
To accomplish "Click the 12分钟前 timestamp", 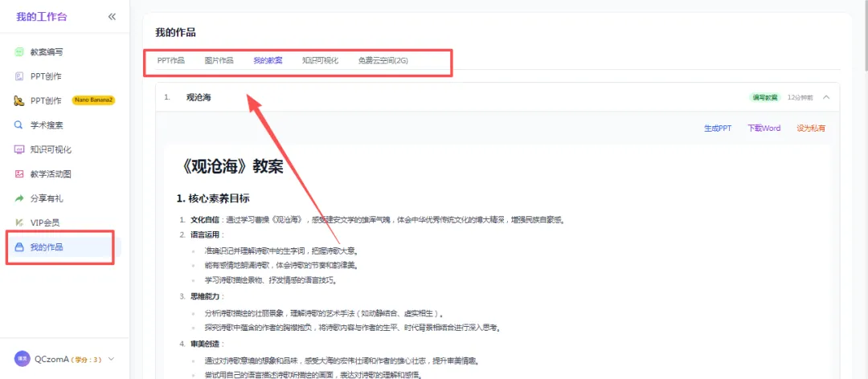I will click(800, 97).
